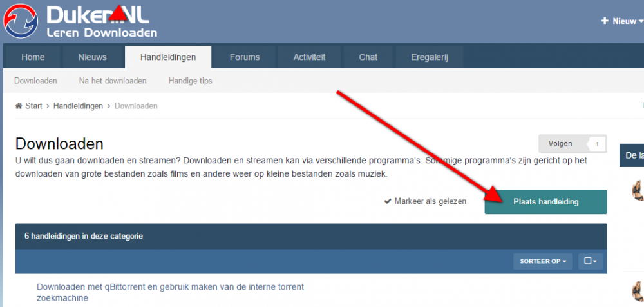Click Handleidingen in the breadcrumb
Image resolution: width=644 pixels, height=307 pixels.
tap(78, 106)
